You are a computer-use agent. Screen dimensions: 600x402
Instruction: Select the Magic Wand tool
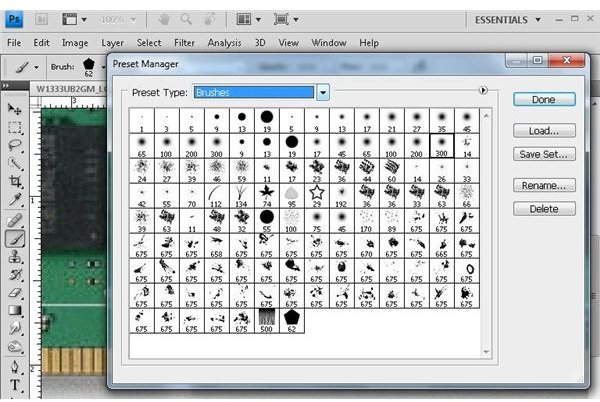point(15,164)
